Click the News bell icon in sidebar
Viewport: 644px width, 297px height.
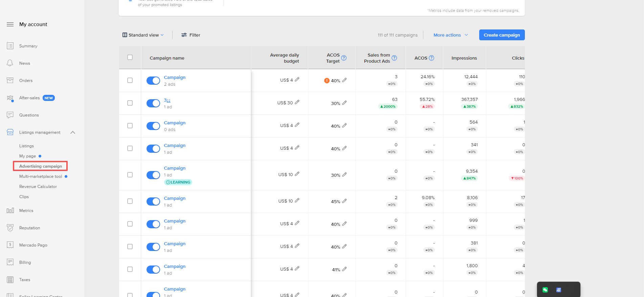tap(10, 63)
